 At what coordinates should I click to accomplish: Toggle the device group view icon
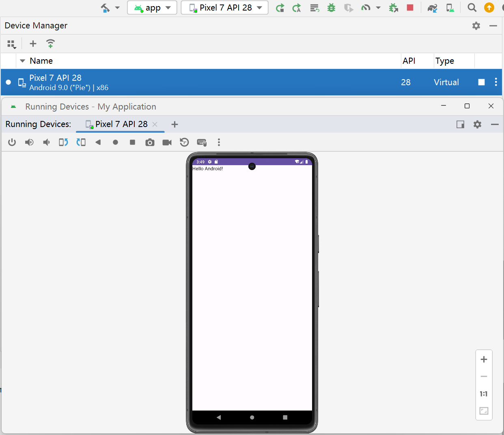11,44
